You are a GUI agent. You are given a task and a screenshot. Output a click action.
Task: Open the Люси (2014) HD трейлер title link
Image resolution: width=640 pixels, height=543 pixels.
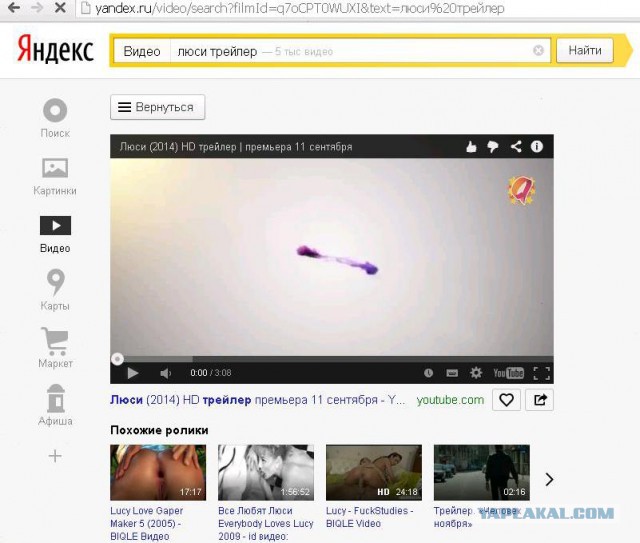[x=258, y=400]
